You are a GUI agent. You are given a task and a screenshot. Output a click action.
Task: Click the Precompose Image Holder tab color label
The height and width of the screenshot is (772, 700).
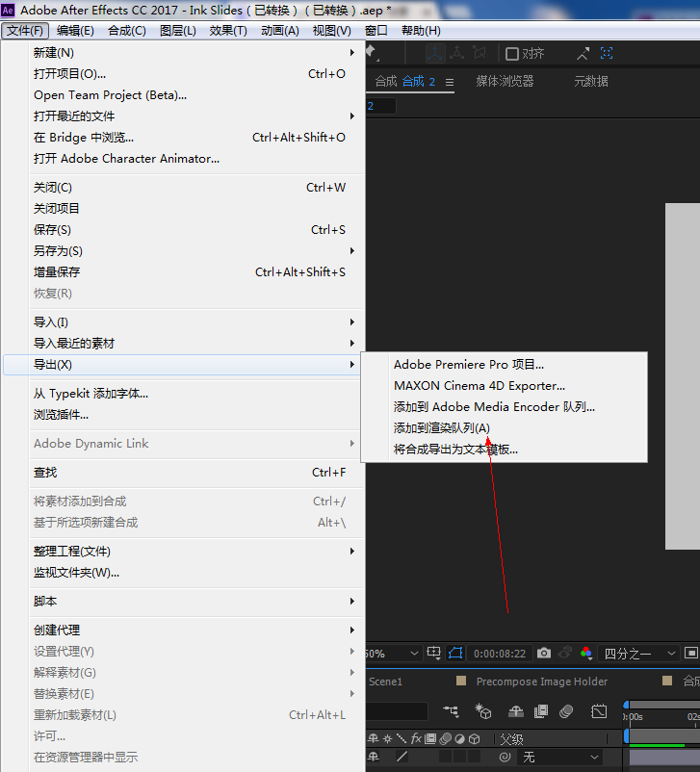point(461,681)
